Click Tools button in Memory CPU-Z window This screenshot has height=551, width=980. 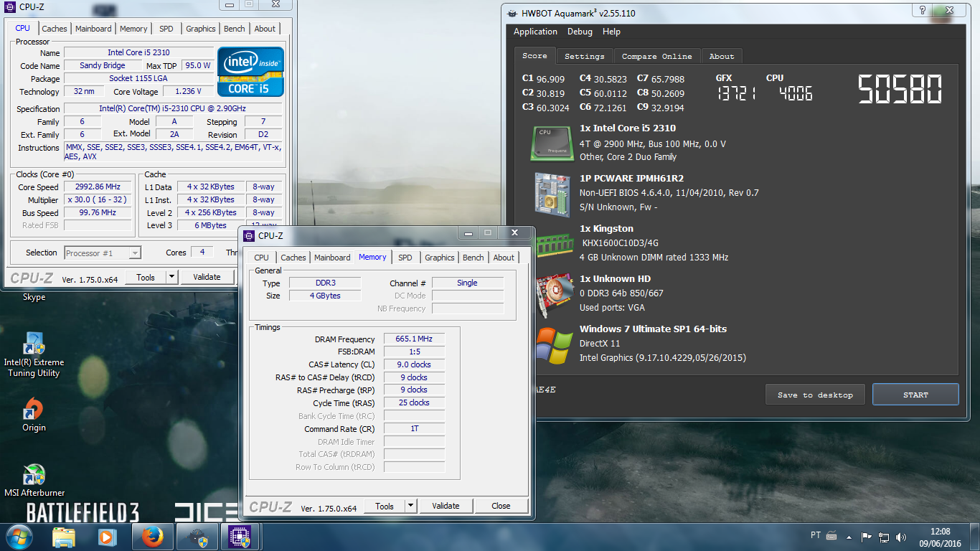click(x=385, y=506)
